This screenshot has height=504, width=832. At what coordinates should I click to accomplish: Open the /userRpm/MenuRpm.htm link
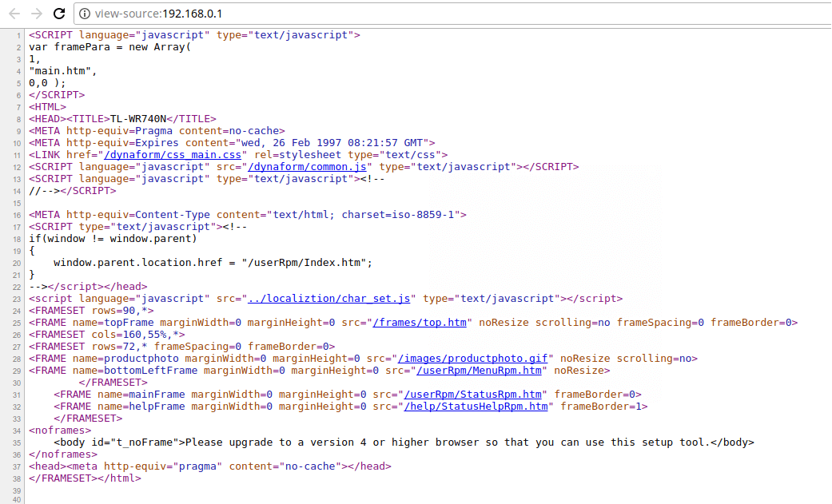[x=479, y=371]
